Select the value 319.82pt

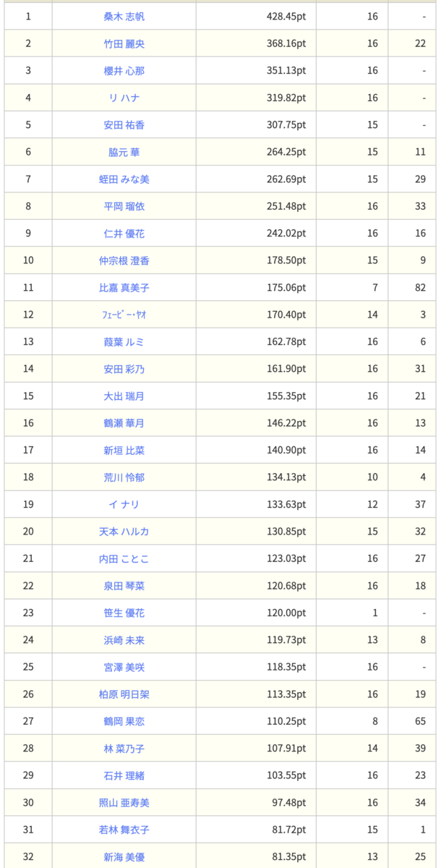click(x=287, y=98)
